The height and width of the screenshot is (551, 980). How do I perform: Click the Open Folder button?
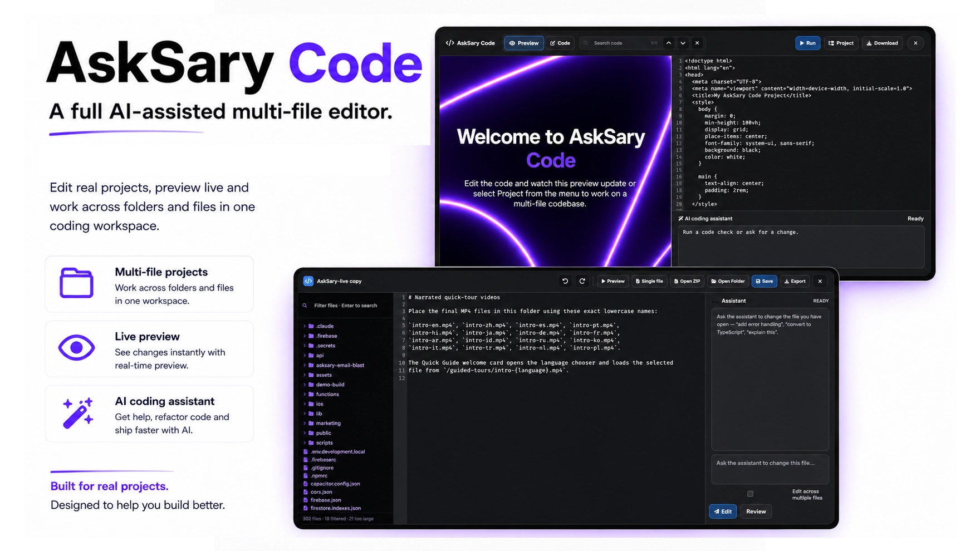728,281
